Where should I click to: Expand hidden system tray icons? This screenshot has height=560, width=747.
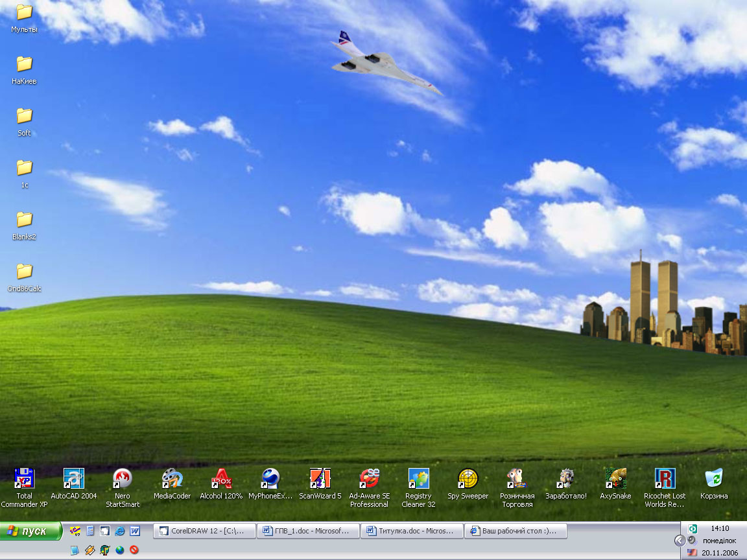[680, 541]
